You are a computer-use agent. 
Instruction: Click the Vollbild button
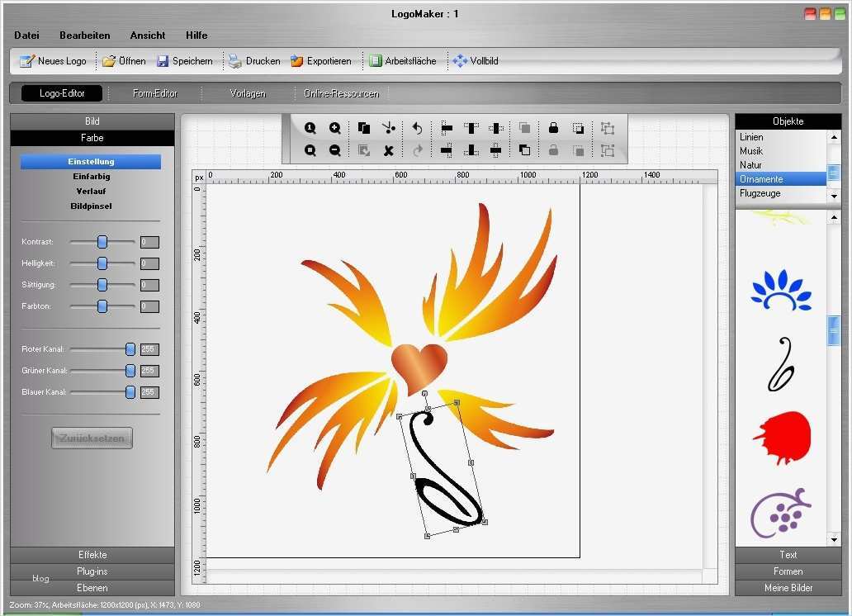pyautogui.click(x=476, y=60)
